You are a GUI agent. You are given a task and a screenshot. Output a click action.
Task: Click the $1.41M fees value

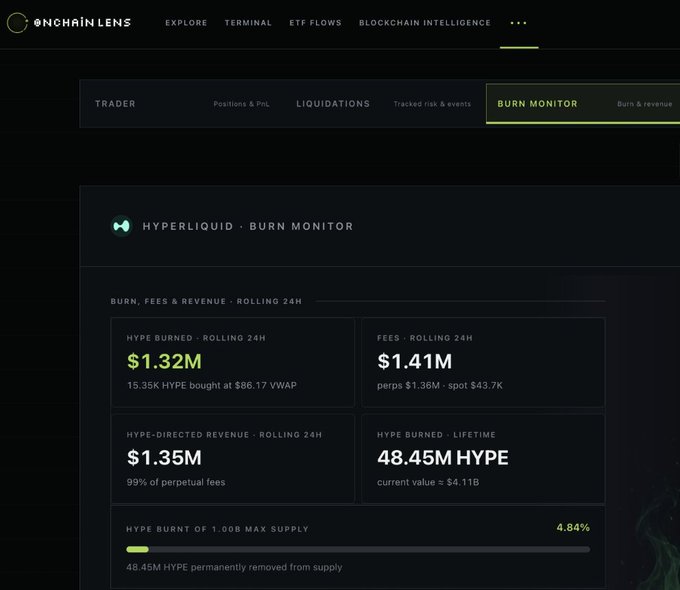[415, 361]
